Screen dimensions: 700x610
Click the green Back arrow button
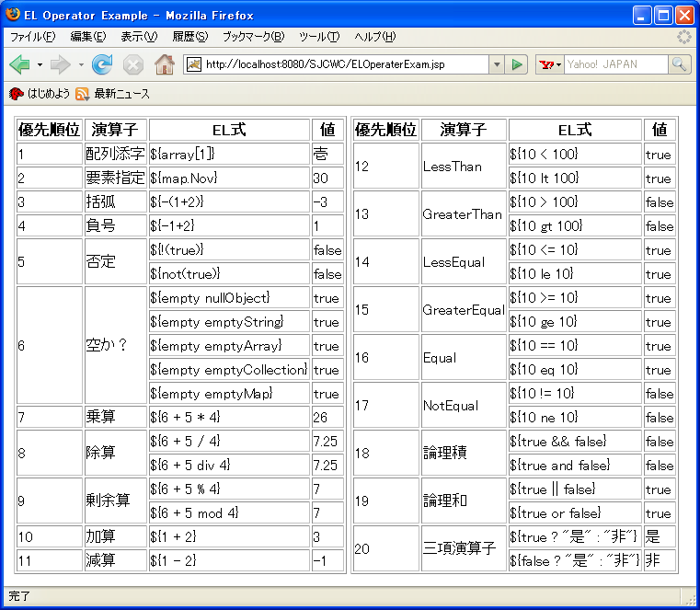point(19,64)
